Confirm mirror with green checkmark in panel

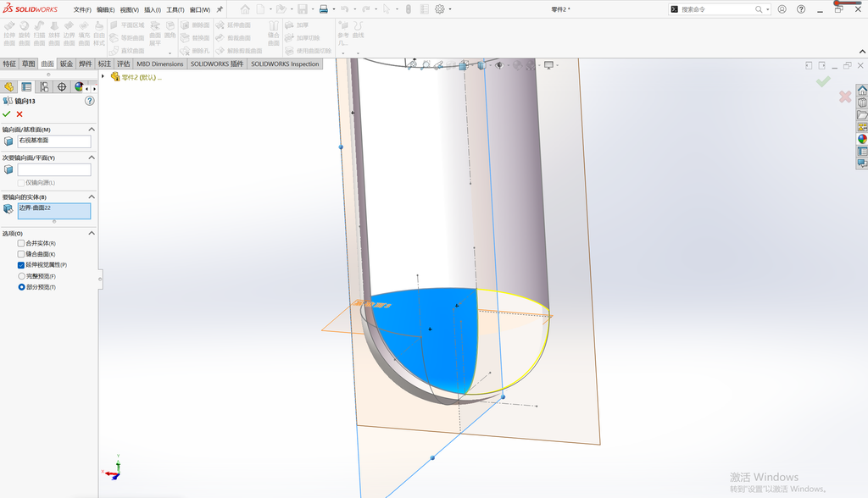tap(6, 114)
